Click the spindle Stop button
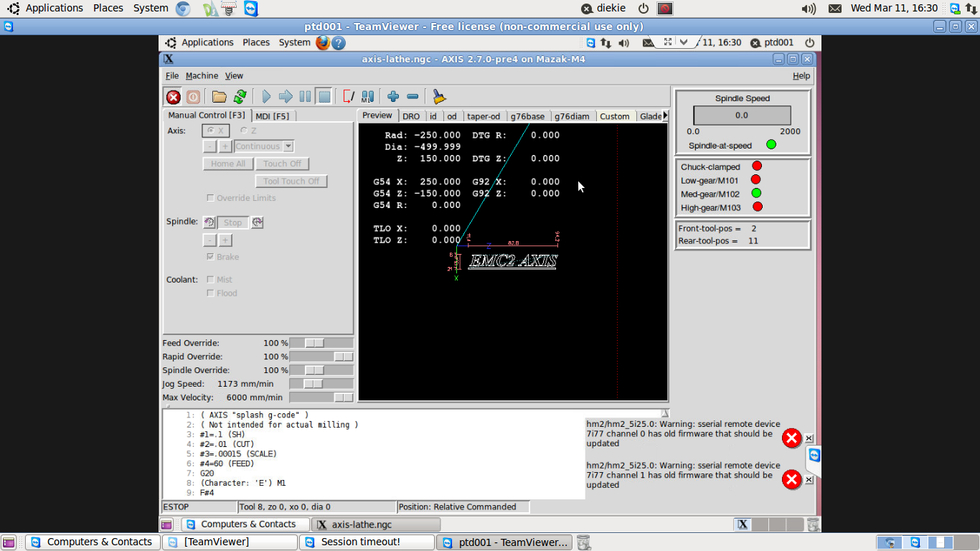The width and height of the screenshot is (980, 551). click(233, 222)
